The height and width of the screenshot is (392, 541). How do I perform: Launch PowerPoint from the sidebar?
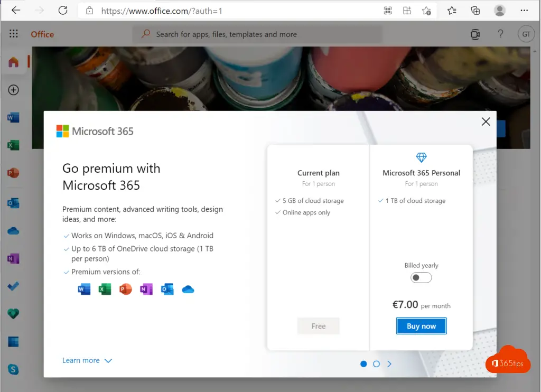tap(13, 173)
